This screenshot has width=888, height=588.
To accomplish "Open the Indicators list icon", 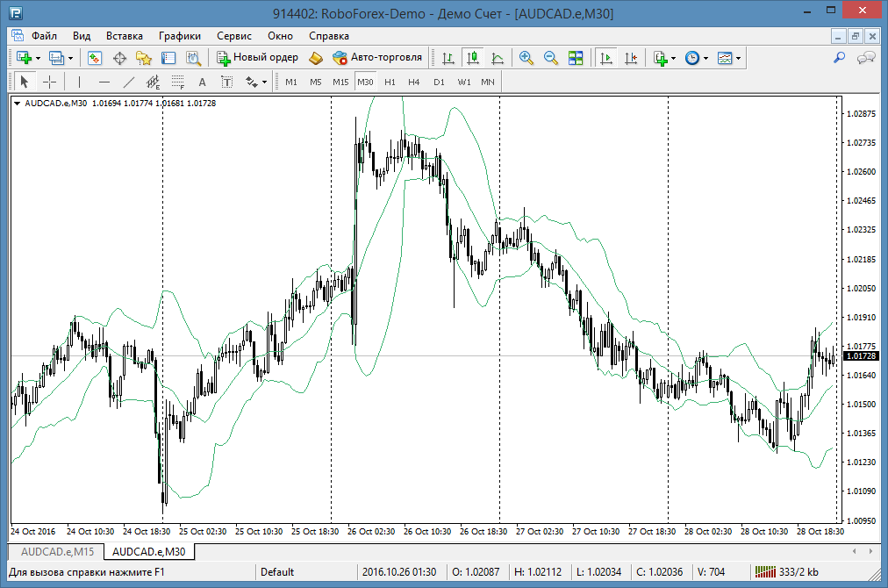I will pyautogui.click(x=661, y=58).
